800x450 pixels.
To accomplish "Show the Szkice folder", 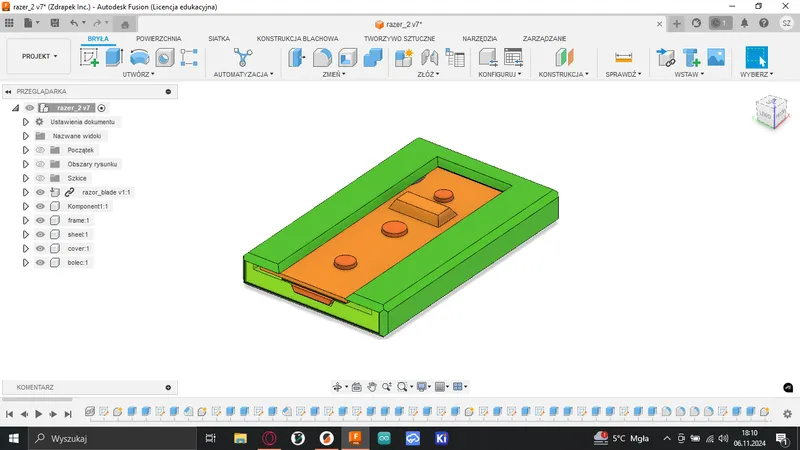I will coord(40,178).
